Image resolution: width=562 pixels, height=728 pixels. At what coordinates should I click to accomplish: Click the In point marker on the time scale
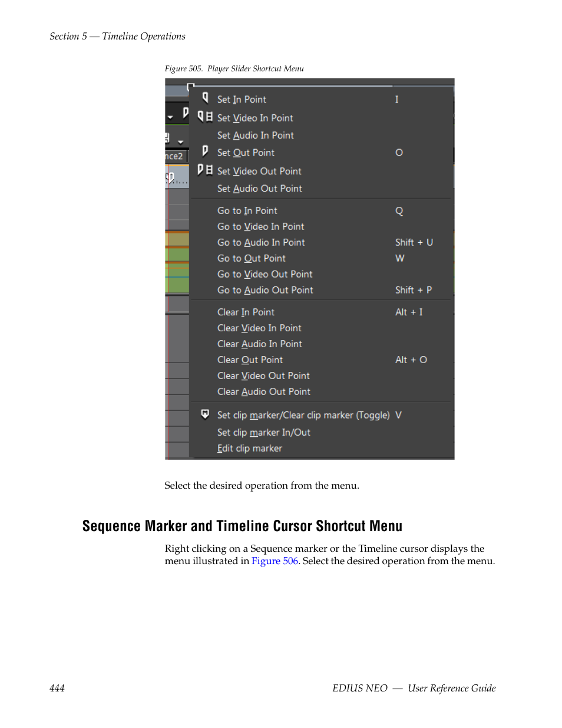coord(170,177)
